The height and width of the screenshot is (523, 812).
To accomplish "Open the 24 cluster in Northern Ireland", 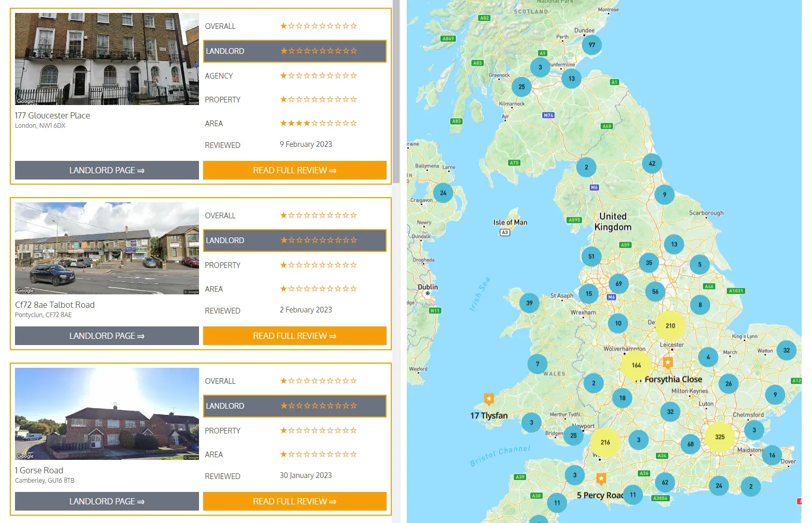I will (x=443, y=193).
